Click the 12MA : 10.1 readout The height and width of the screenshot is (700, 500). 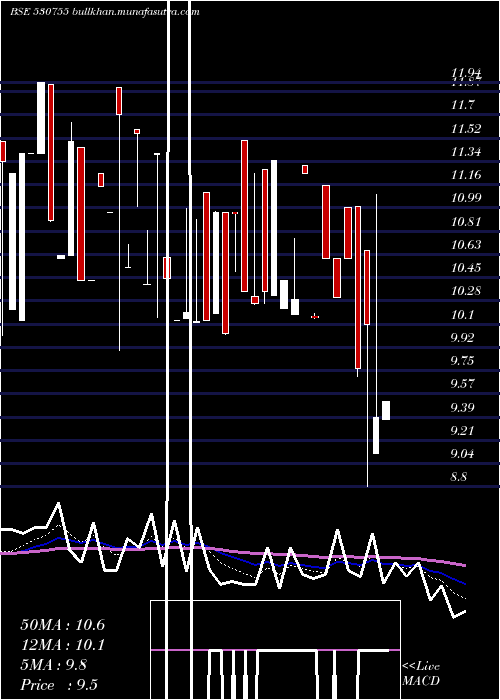63,645
